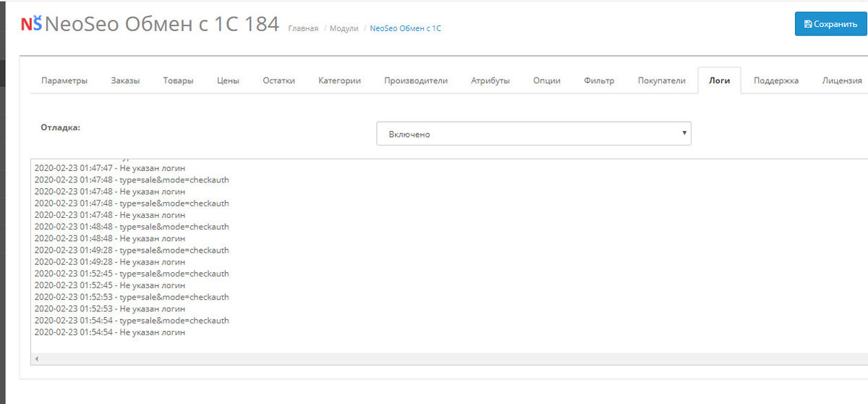Switch to the Цены tab
Screen dimensions: 868x404
(228, 80)
